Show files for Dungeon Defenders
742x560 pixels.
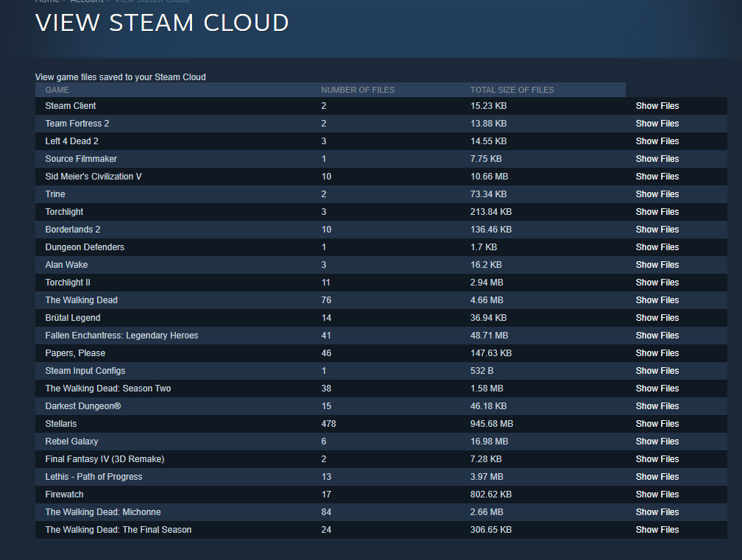click(x=657, y=247)
